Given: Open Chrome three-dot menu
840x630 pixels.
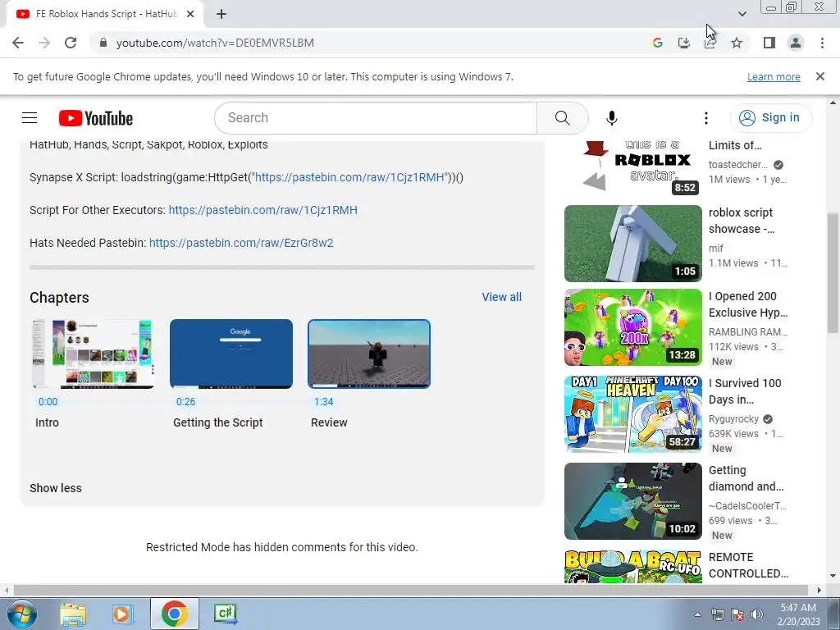Looking at the screenshot, I should [822, 43].
